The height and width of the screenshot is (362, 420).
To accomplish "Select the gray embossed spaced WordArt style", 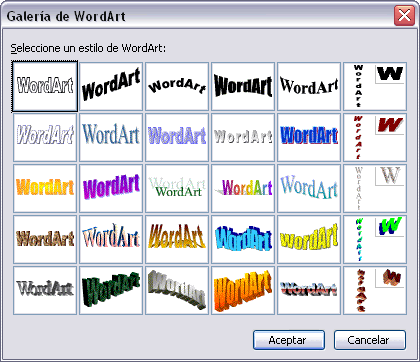I will (x=243, y=137).
